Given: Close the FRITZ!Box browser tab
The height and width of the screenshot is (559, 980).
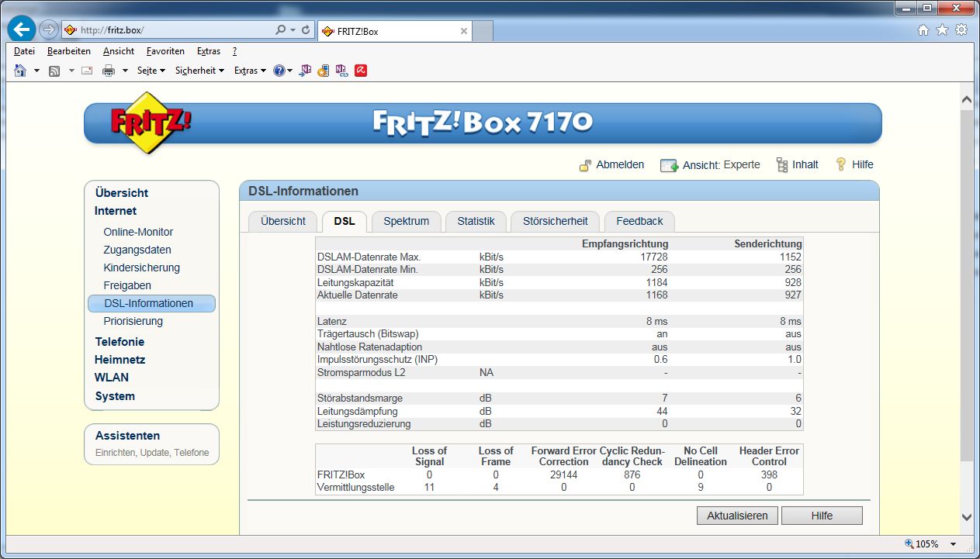Looking at the screenshot, I should [x=464, y=32].
